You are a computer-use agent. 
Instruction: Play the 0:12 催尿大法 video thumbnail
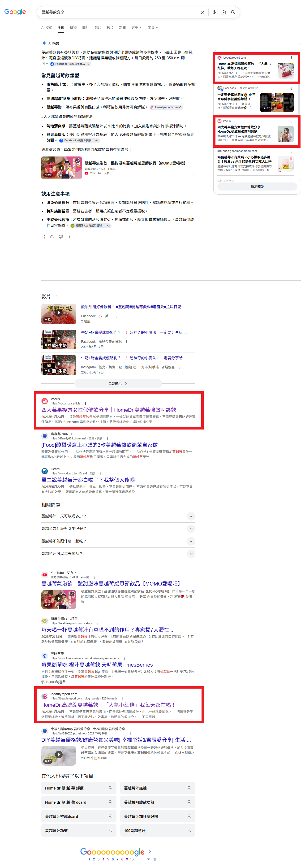click(59, 314)
